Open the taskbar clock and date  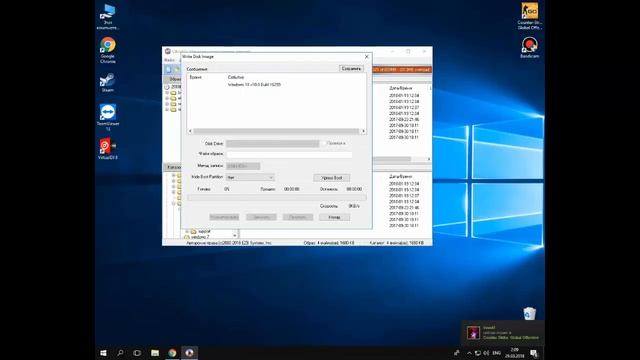click(x=514, y=353)
